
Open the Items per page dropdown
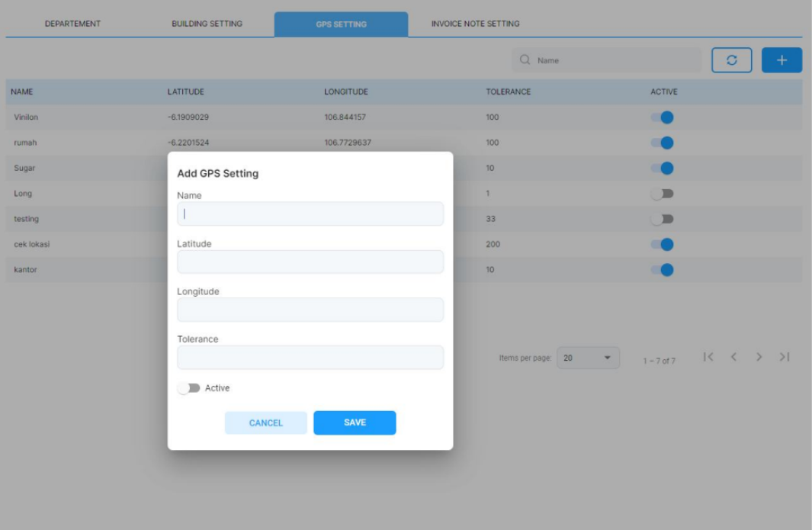pos(588,358)
